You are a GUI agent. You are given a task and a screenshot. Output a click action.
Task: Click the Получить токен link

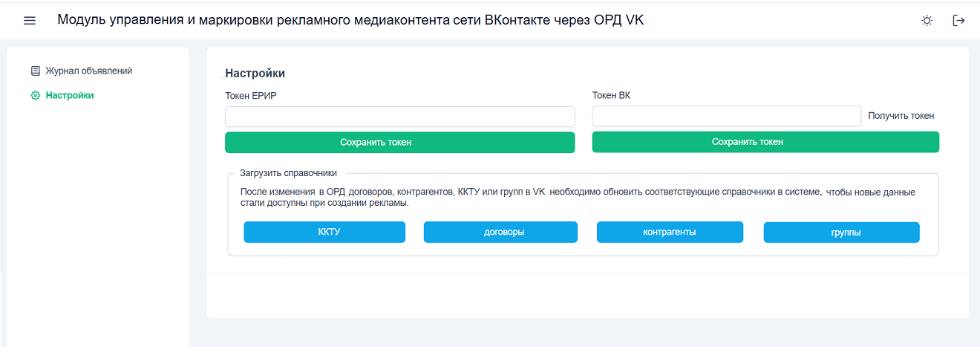pyautogui.click(x=901, y=116)
